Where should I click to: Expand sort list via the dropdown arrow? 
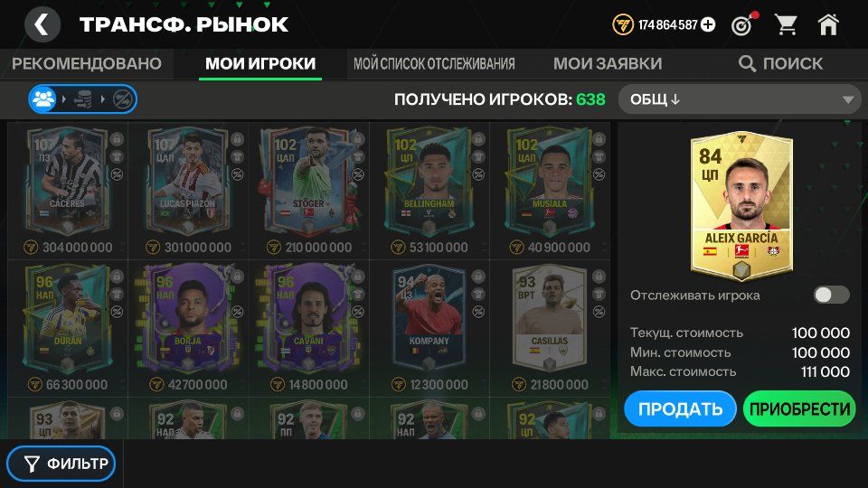point(848,100)
